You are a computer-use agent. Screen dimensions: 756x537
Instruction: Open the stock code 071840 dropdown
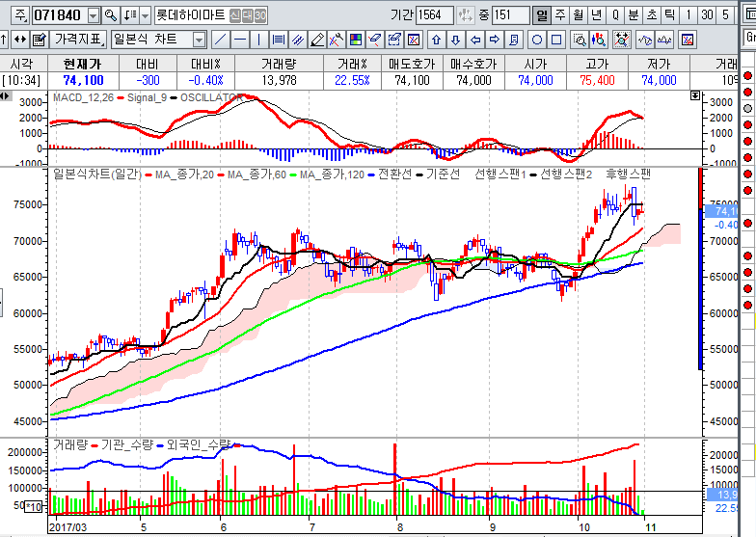tap(93, 15)
